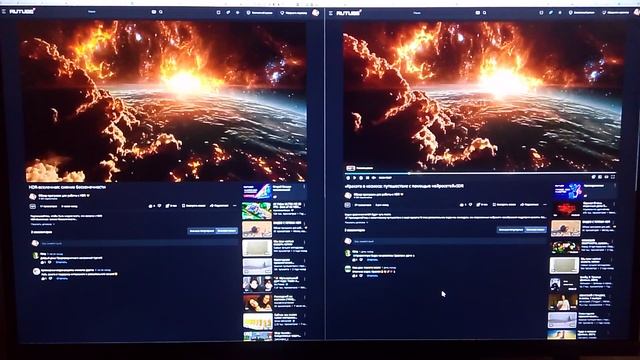This screenshot has height=360, width=640.
Task: Open the white blank-looking thumbnail in the left sidebar
Action: coord(257,248)
